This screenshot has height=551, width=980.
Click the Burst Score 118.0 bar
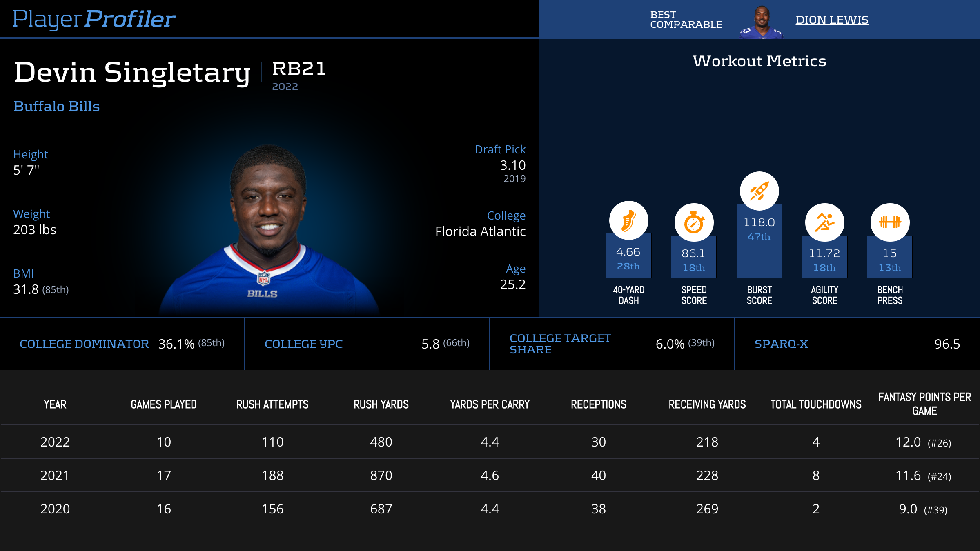pos(759,245)
